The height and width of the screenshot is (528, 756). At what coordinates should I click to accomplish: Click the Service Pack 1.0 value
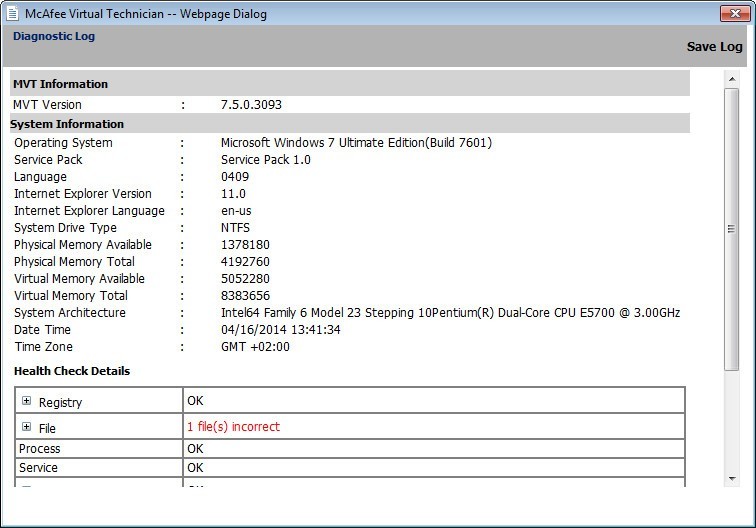(x=266, y=160)
